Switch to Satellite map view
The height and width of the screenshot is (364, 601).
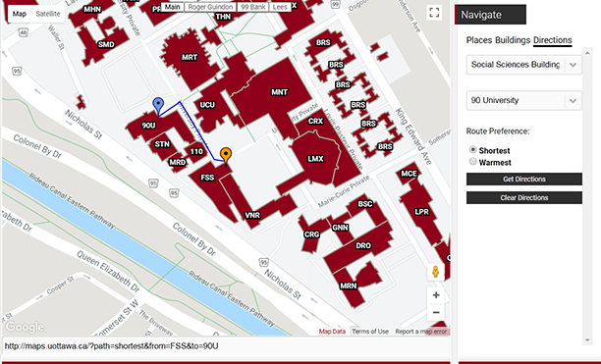pos(48,14)
